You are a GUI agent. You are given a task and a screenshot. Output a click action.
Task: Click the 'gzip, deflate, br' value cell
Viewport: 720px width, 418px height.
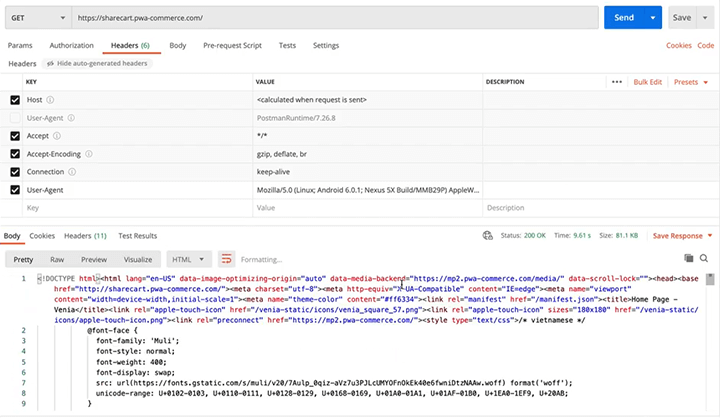[367, 154]
